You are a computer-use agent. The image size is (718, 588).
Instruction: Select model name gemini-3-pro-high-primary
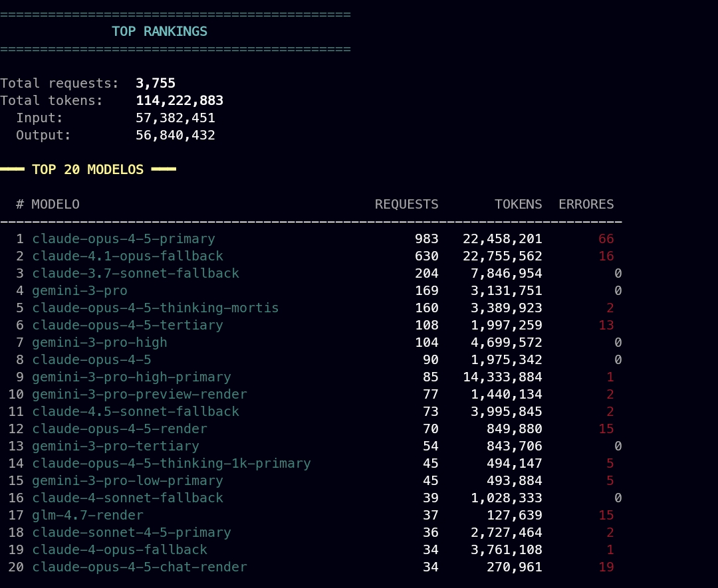pos(132,377)
